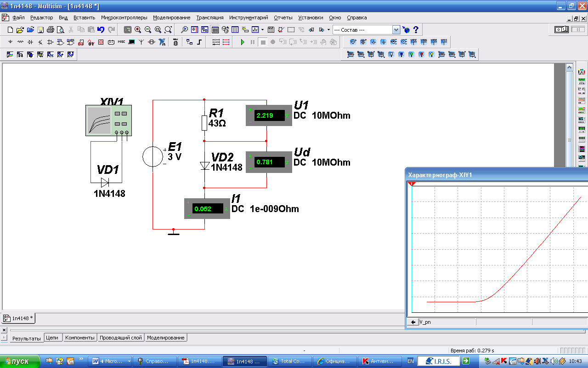The image size is (588, 368).
Task: Place a VDD power source
Action: click(x=424, y=41)
